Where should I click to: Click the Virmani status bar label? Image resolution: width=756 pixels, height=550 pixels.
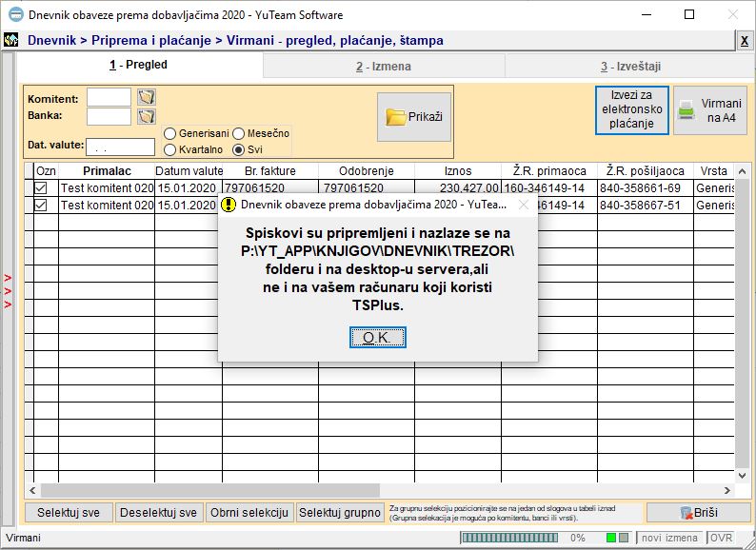(23, 538)
